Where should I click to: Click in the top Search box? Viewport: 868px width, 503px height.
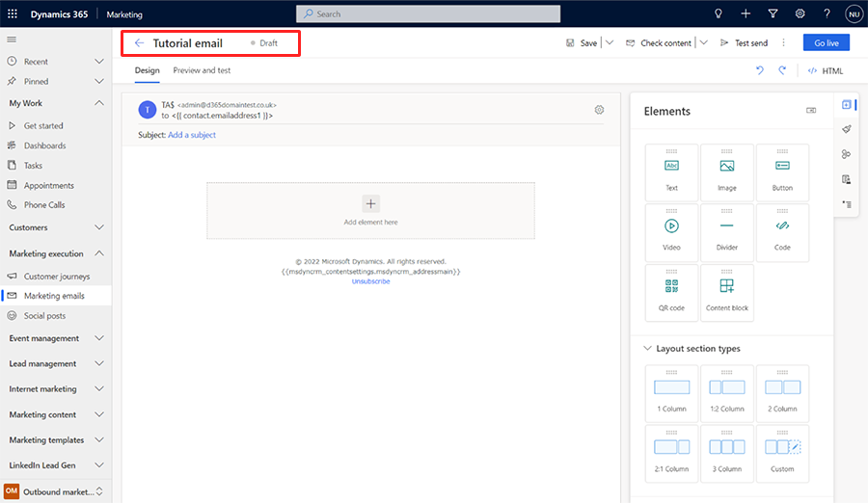(x=428, y=13)
